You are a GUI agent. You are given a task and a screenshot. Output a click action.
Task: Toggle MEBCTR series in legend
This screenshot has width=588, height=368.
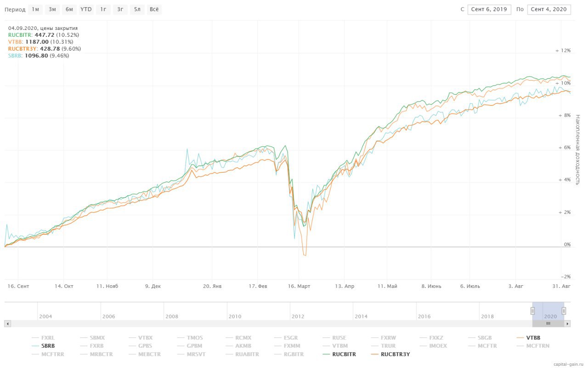tap(145, 354)
